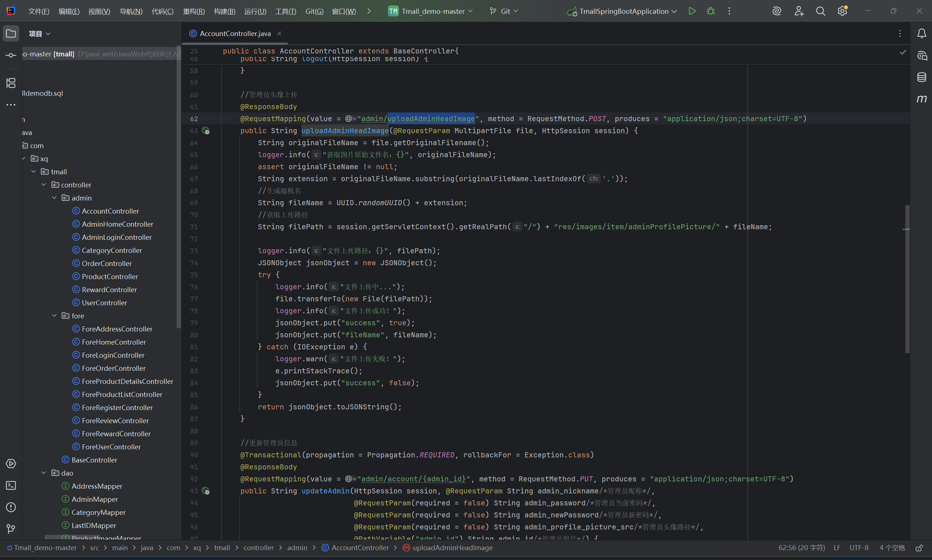Collapse the controller folder in tree
This screenshot has height=560, width=932.
pyautogui.click(x=44, y=185)
